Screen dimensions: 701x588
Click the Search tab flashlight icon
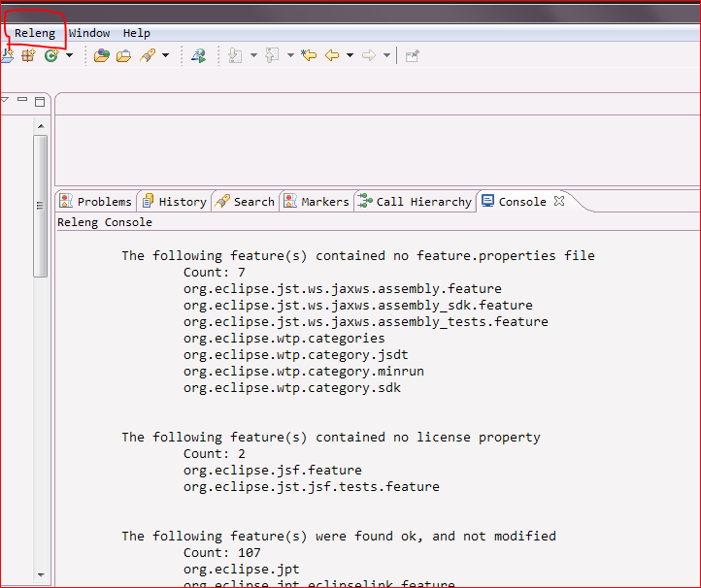(222, 201)
